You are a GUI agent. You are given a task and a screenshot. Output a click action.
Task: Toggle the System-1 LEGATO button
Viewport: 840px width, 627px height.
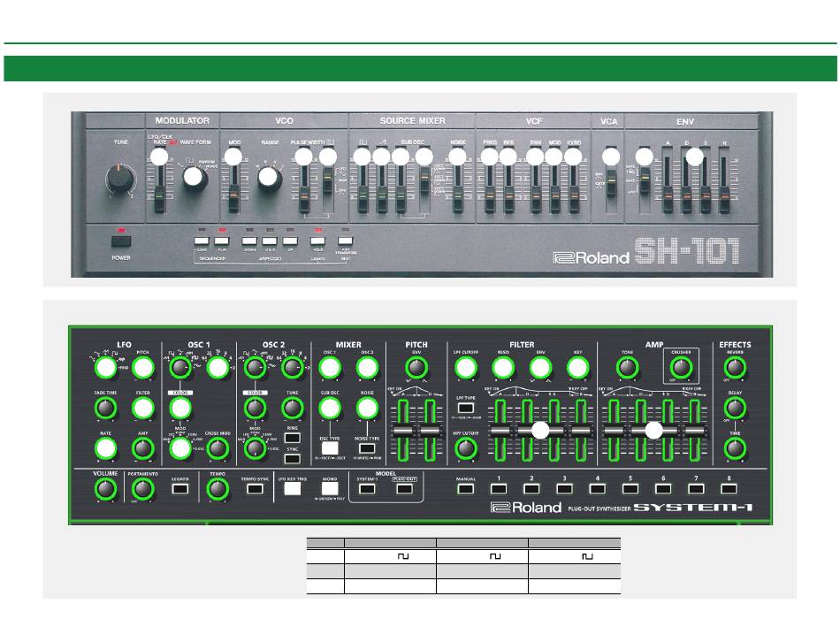click(x=180, y=489)
